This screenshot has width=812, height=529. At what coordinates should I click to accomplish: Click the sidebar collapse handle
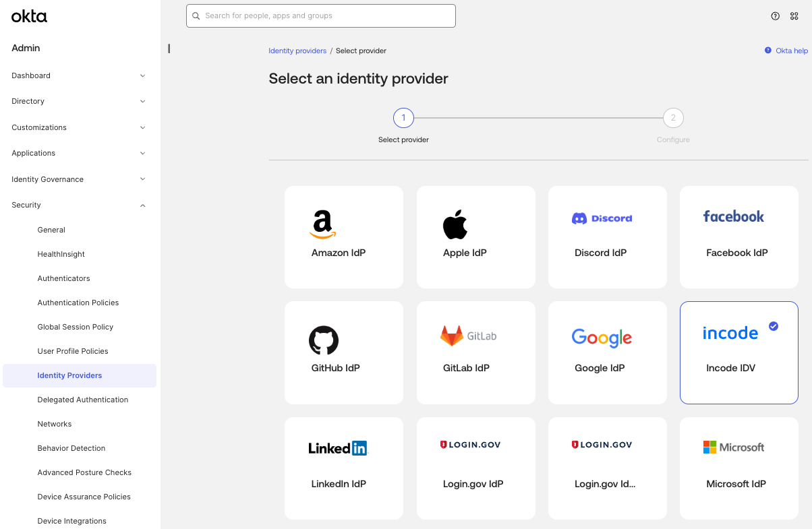(x=169, y=49)
